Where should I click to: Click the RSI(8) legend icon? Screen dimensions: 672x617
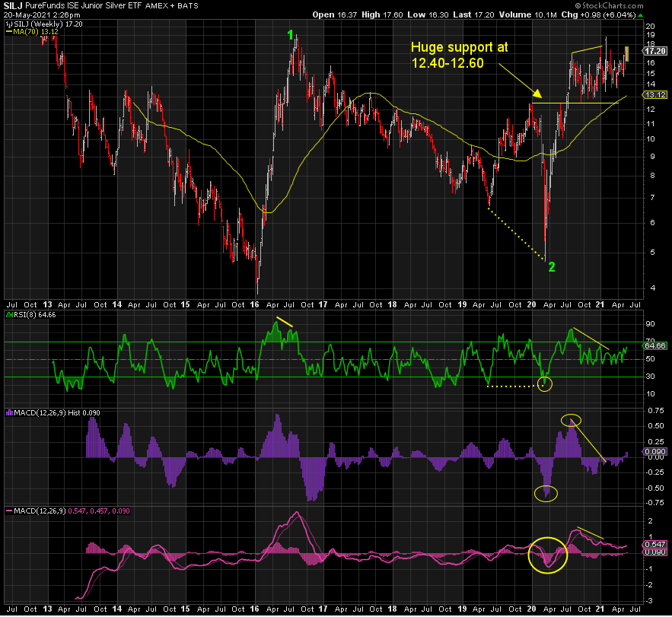tap(9, 315)
